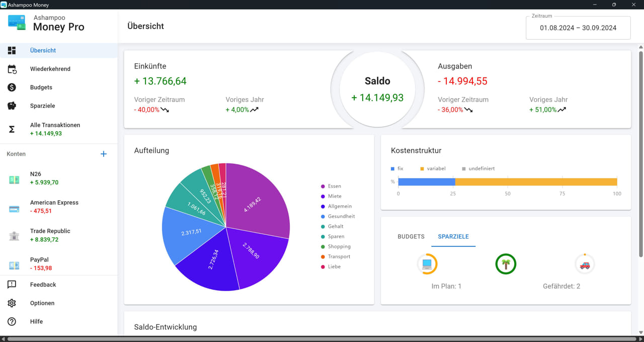The image size is (644, 342).
Task: Open the laptop savings goal icon
Action: 427,264
